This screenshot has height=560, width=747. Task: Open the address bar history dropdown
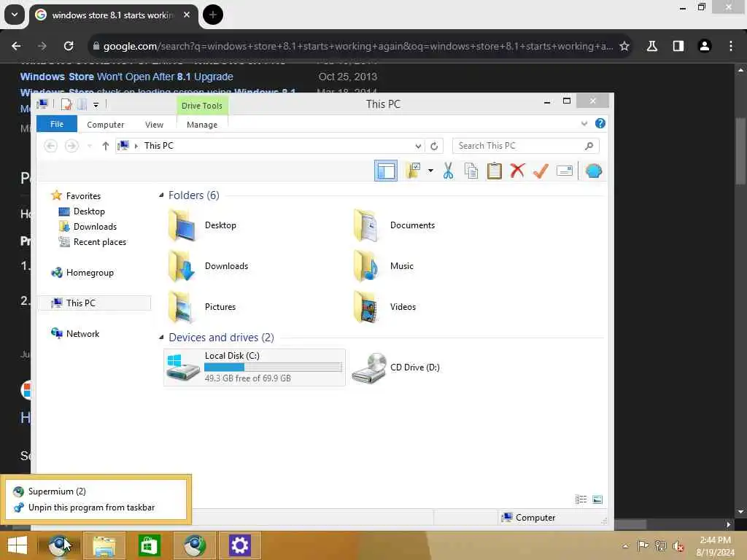pos(418,146)
